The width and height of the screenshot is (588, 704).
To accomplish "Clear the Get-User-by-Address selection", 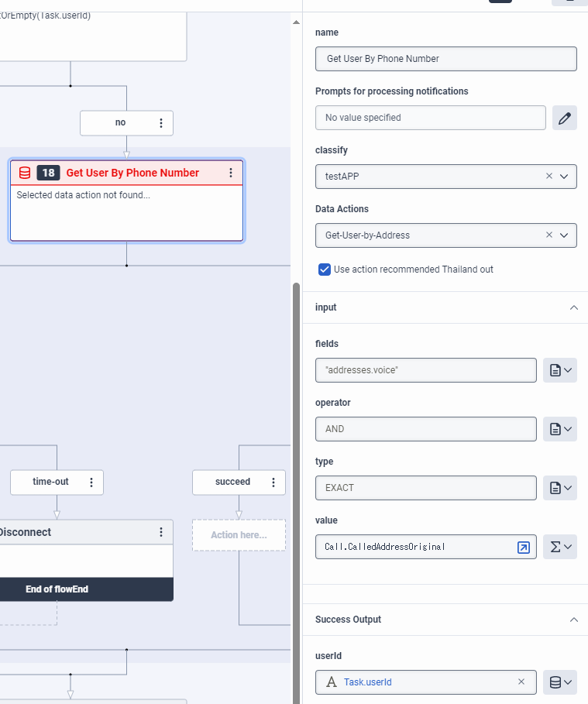I will click(x=549, y=235).
